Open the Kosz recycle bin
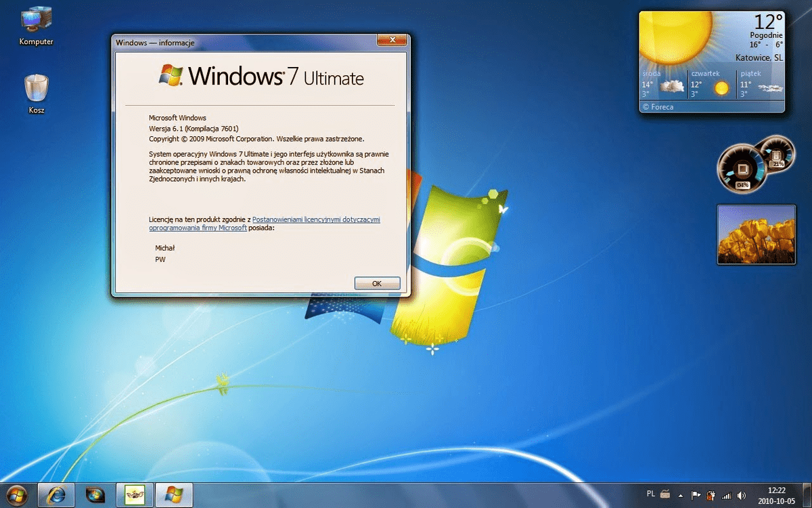This screenshot has height=508, width=812. 35,85
